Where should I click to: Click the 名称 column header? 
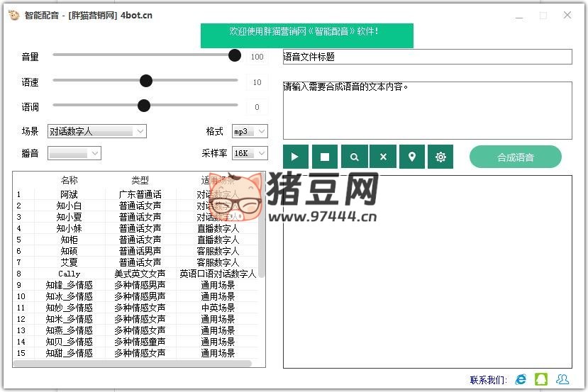[70, 180]
